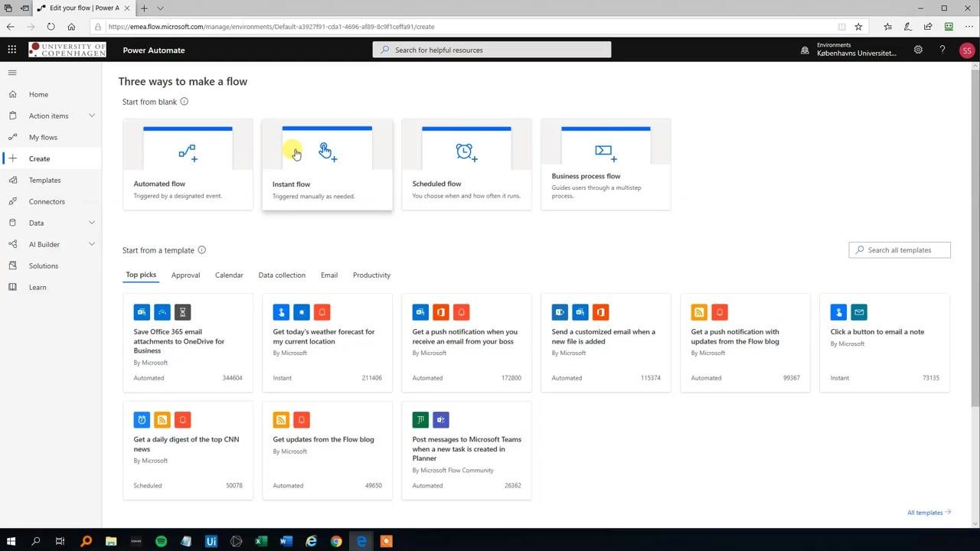Expand the Action items chevron
The width and height of the screenshot is (980, 551).
click(x=92, y=116)
